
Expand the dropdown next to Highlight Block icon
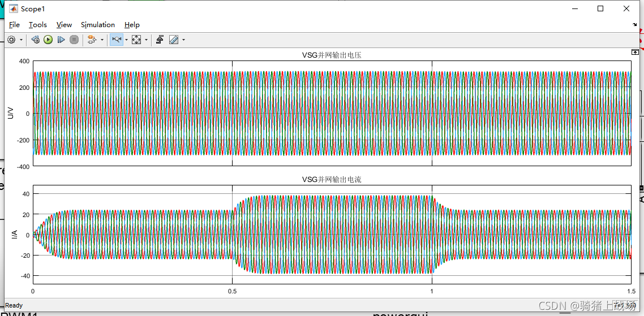[102, 40]
